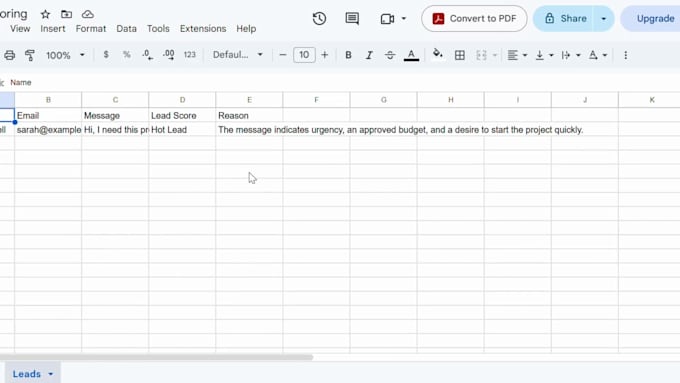Viewport: 680px width, 383px height.
Task: Move document using the folder icon
Action: click(x=66, y=14)
